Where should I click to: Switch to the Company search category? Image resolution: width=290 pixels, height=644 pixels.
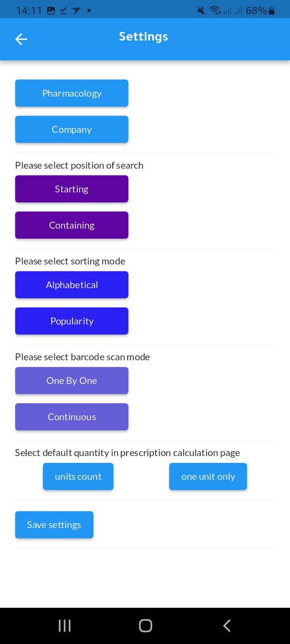coord(72,129)
